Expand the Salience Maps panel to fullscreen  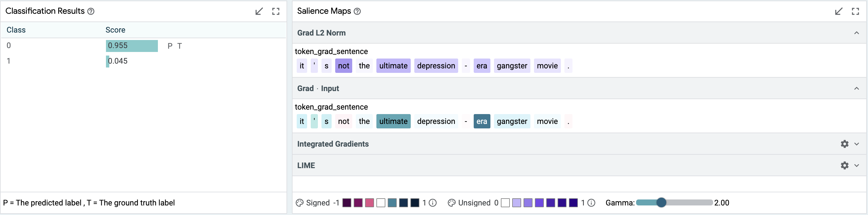click(x=855, y=11)
